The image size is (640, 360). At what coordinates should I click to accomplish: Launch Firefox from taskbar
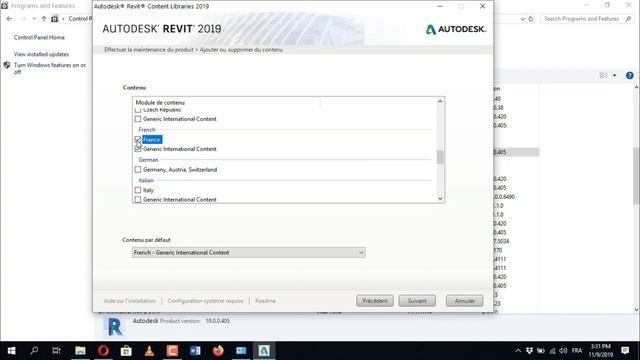pyautogui.click(x=218, y=351)
